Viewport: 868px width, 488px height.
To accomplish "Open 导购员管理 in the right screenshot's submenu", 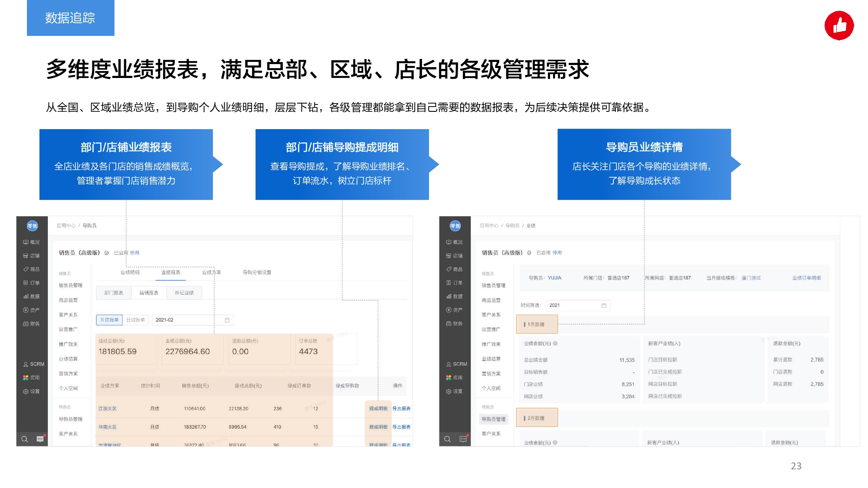I will pyautogui.click(x=494, y=419).
